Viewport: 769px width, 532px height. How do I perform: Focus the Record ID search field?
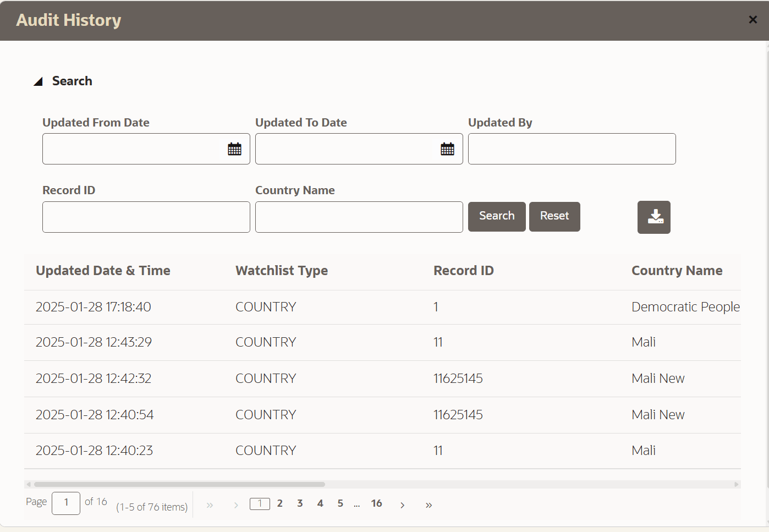click(146, 217)
